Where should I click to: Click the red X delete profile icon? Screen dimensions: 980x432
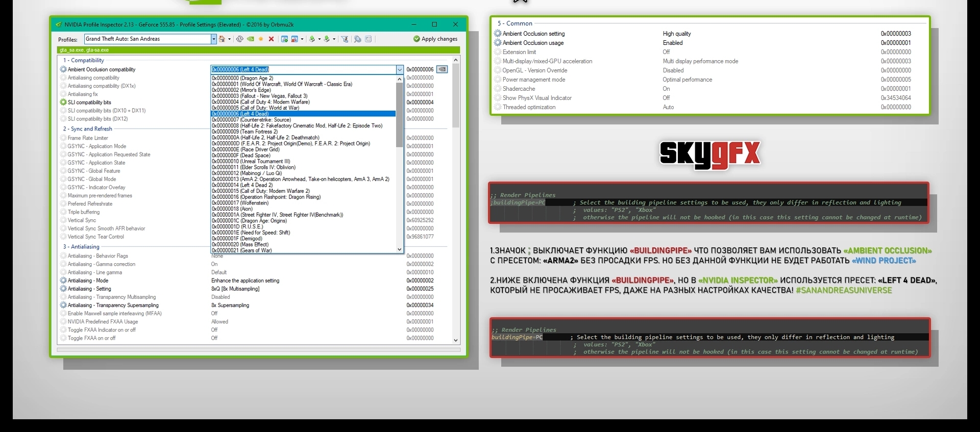pyautogui.click(x=271, y=39)
